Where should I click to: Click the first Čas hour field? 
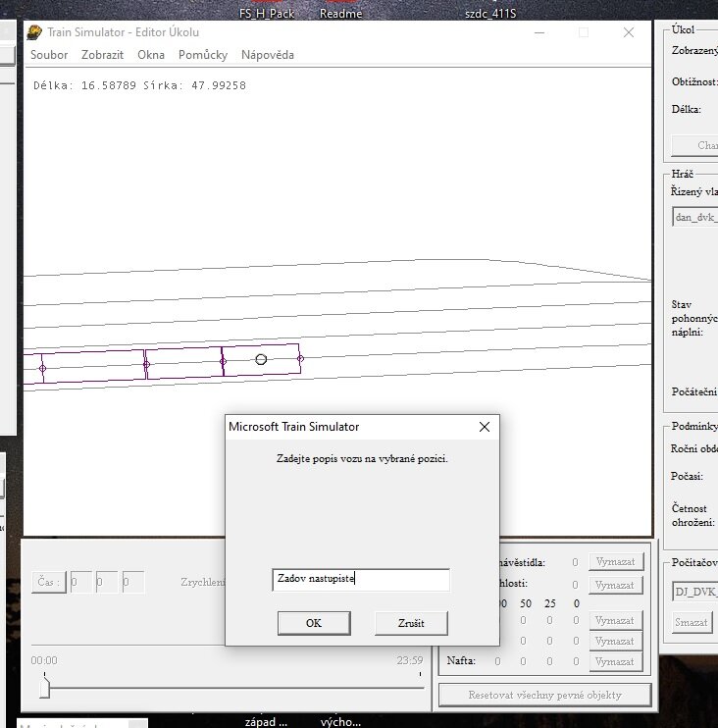point(80,582)
